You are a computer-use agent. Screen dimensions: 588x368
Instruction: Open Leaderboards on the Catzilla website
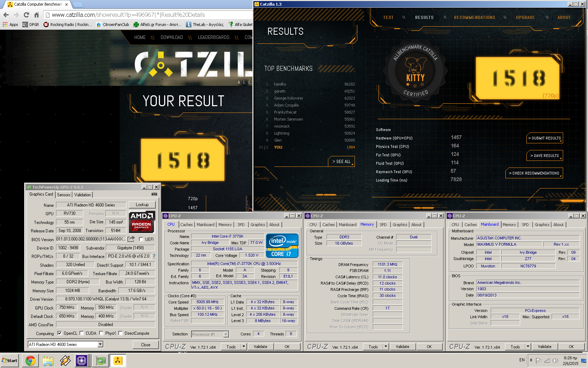214,37
